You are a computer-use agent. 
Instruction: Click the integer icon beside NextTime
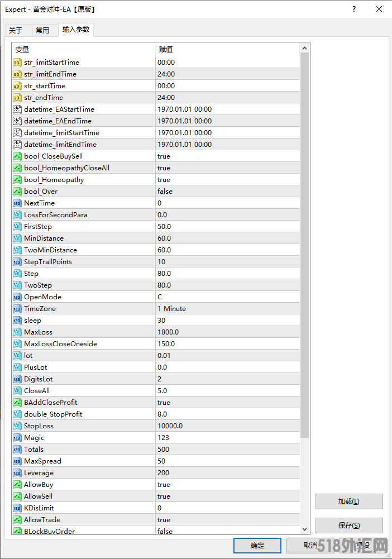(17, 203)
